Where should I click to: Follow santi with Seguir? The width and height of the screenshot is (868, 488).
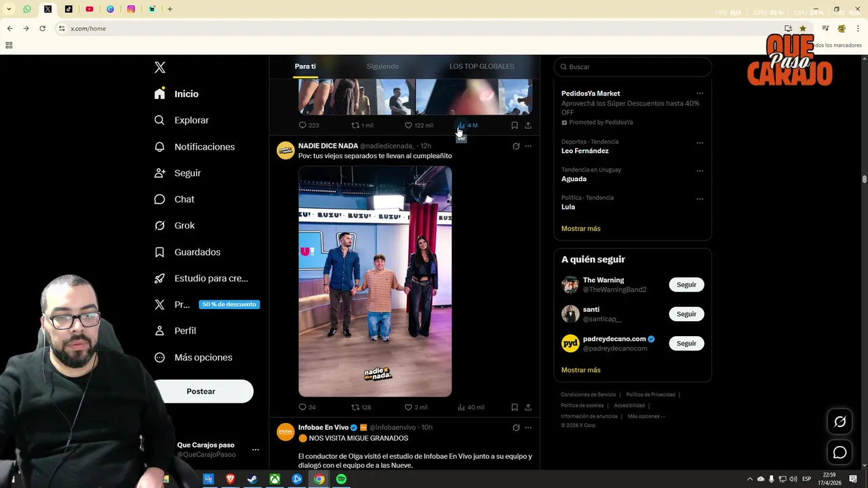coord(686,314)
